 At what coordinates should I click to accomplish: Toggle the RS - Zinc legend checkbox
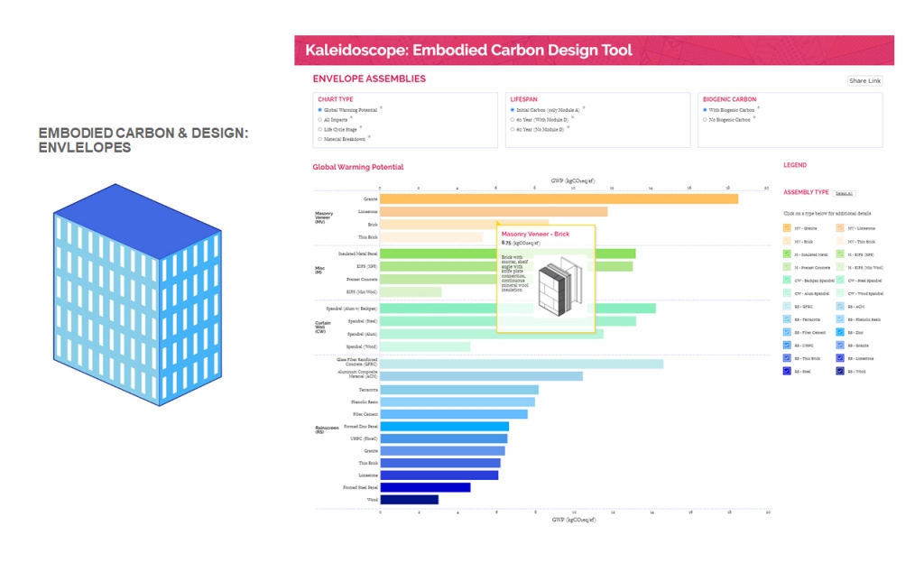coord(841,332)
